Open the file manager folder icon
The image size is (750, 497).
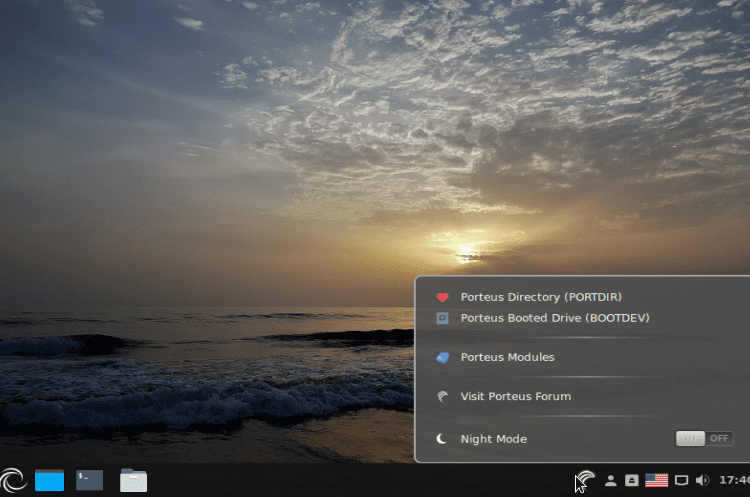[x=133, y=480]
